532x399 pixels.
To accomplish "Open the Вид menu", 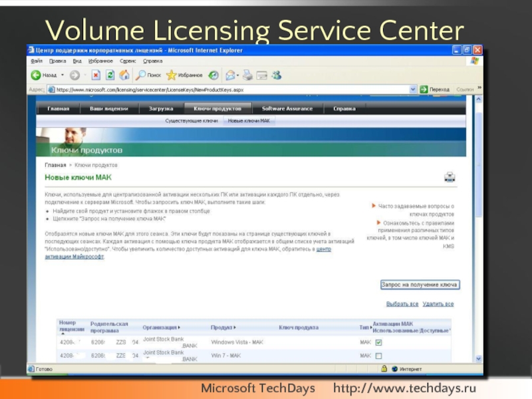I will tap(77, 61).
